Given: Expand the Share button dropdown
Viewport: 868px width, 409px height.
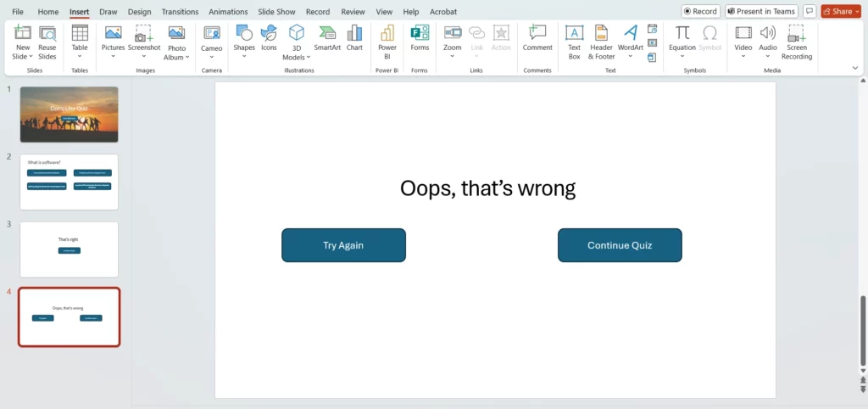Looking at the screenshot, I should point(857,12).
